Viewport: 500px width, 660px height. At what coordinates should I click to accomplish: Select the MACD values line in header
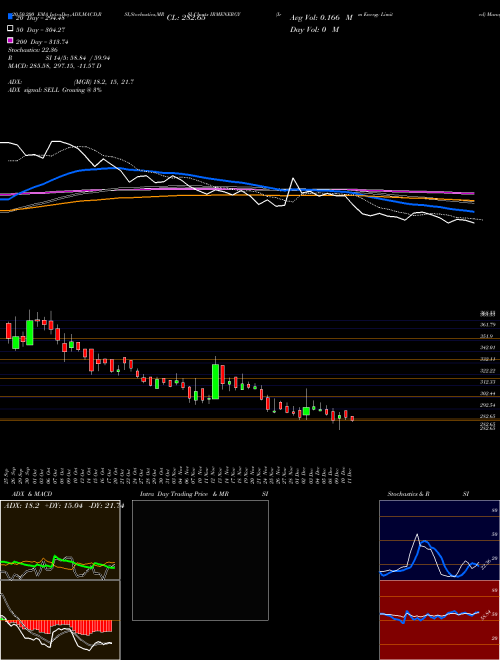55,66
